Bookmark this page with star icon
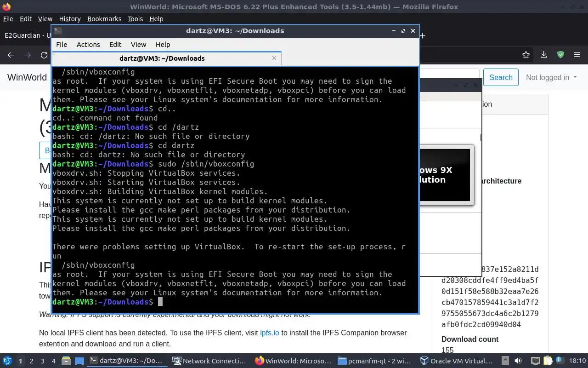 coord(526,55)
